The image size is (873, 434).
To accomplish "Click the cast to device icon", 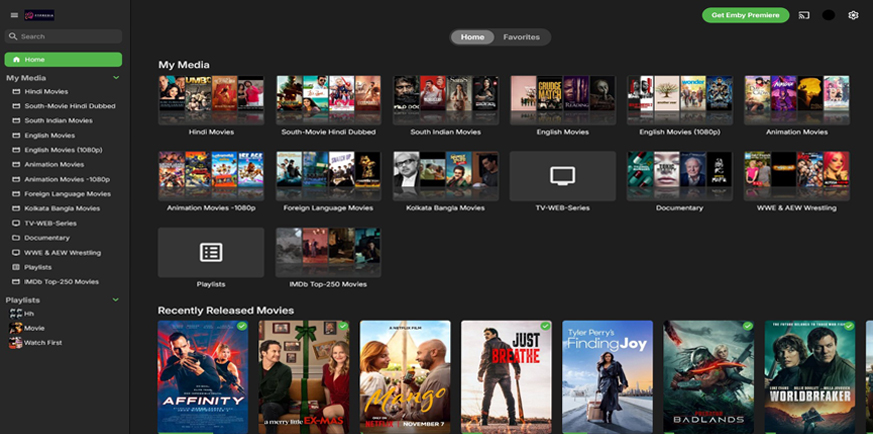I will point(804,15).
